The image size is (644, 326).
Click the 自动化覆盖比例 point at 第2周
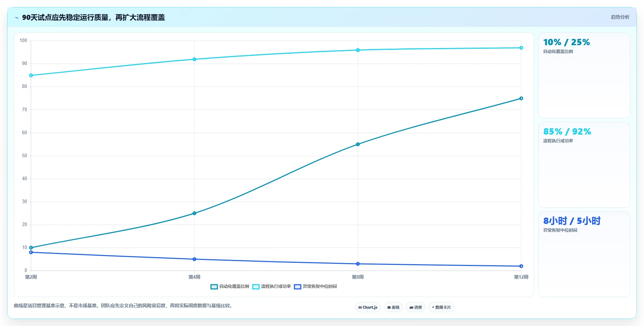coord(31,248)
